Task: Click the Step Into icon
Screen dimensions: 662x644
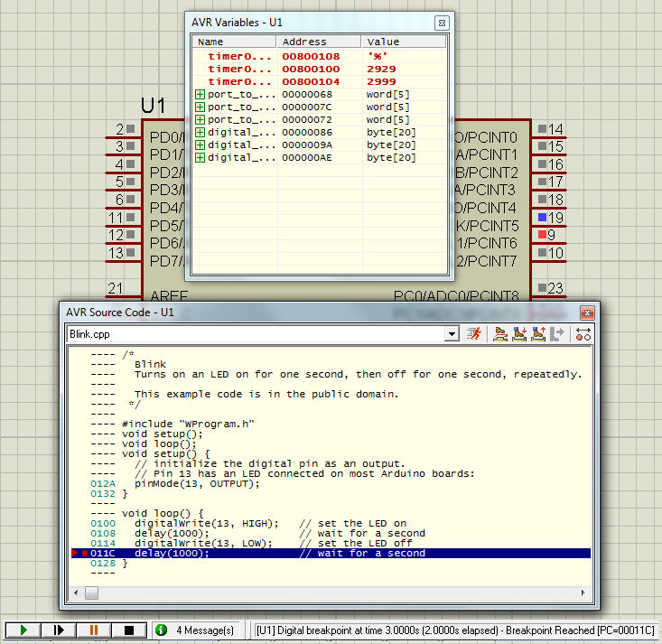Action: tap(519, 334)
